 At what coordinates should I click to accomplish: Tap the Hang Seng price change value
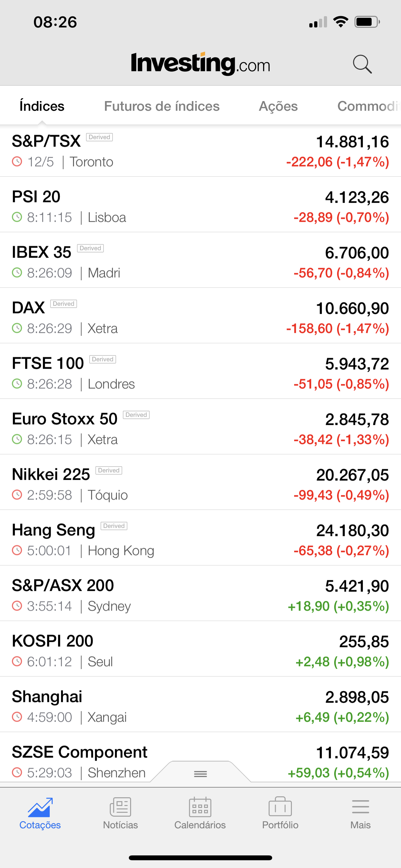pos(341,551)
